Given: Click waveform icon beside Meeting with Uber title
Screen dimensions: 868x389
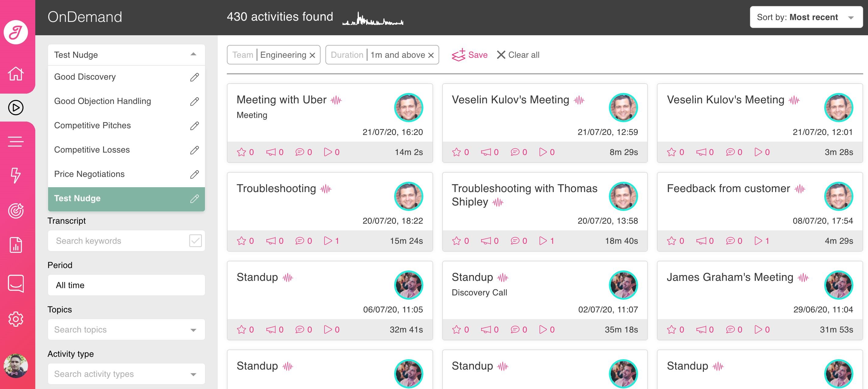Looking at the screenshot, I should pos(336,100).
